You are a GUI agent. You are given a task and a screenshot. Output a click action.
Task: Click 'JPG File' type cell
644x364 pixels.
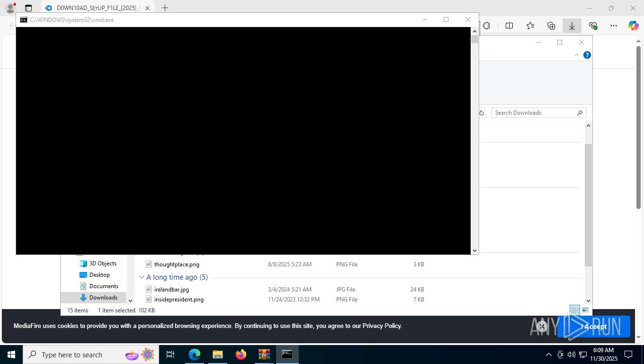point(346,290)
